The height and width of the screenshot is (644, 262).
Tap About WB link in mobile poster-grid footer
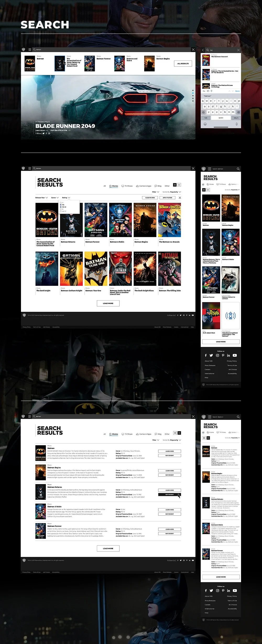(209, 361)
